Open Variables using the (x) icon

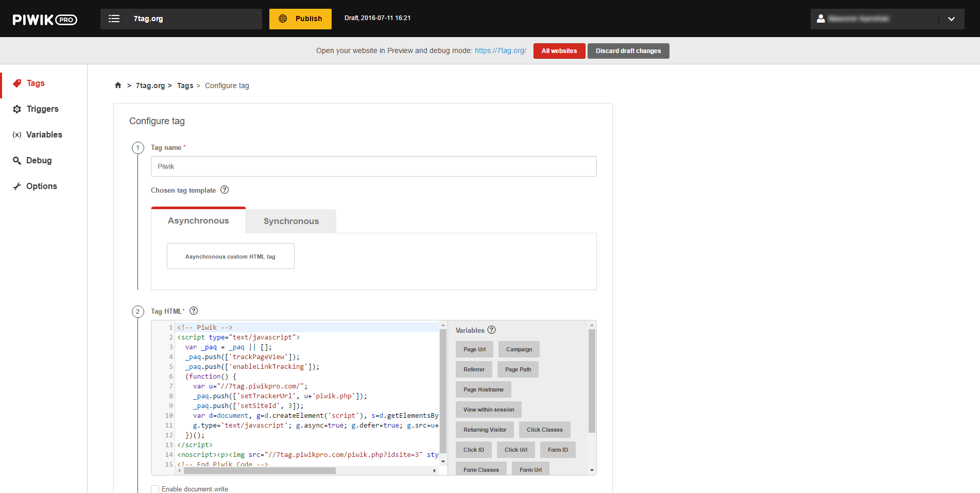tap(17, 134)
